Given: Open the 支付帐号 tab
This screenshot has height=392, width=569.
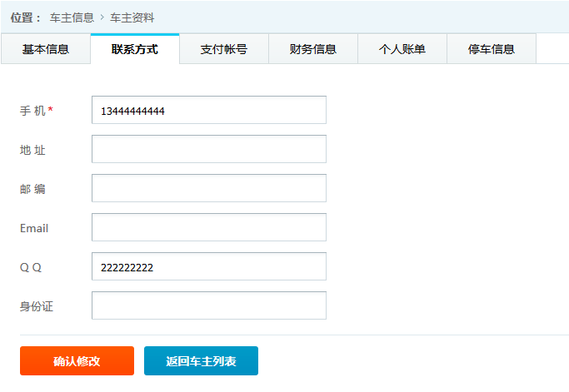Looking at the screenshot, I should [x=223, y=49].
